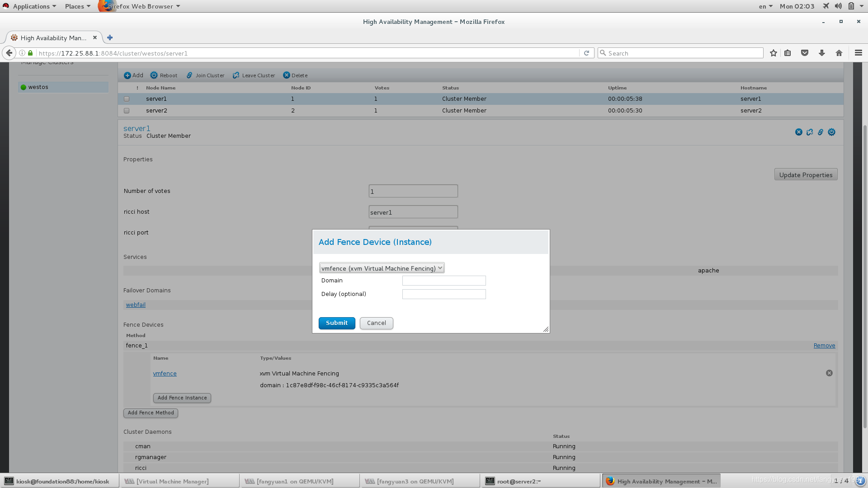868x488 pixels.
Task: Open the Firefox downloads arrow icon
Action: coord(822,53)
